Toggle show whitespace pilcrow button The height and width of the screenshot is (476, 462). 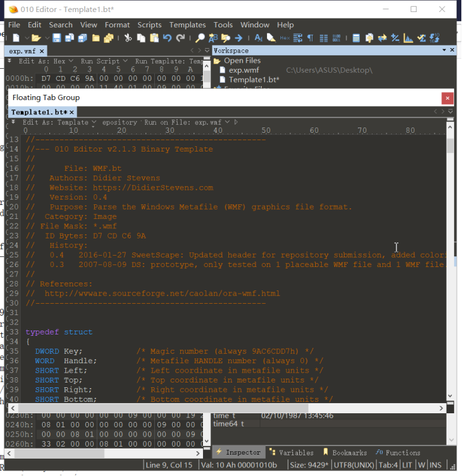point(310,38)
